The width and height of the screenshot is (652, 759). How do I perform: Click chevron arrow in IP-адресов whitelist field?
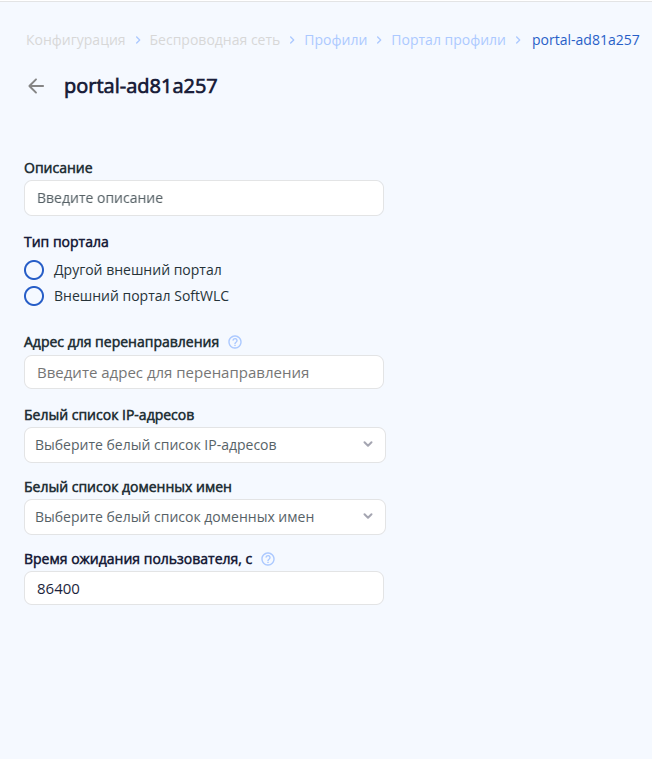pyautogui.click(x=368, y=445)
